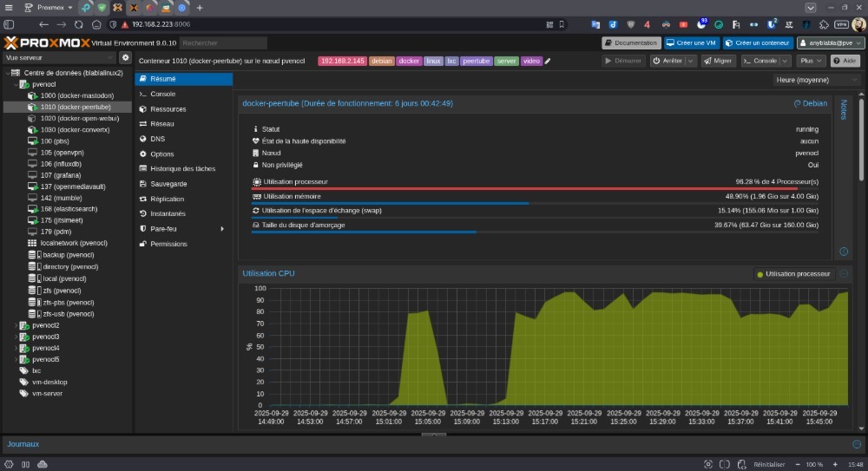
Task: Open the Console tab in side menu
Action: [x=162, y=94]
